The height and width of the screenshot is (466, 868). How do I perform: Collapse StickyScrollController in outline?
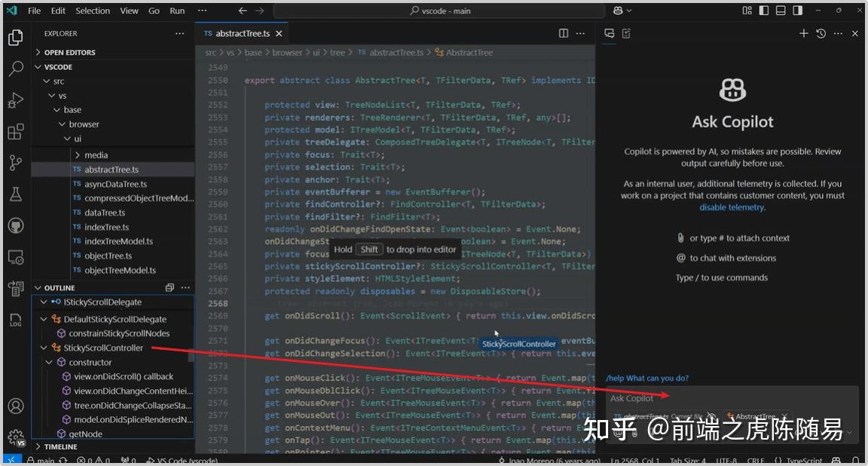44,348
